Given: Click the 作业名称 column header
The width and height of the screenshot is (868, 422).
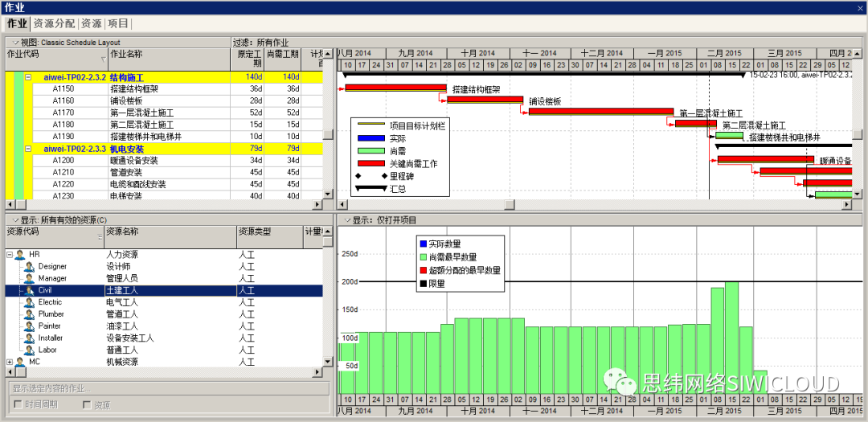Looking at the screenshot, I should [169, 59].
